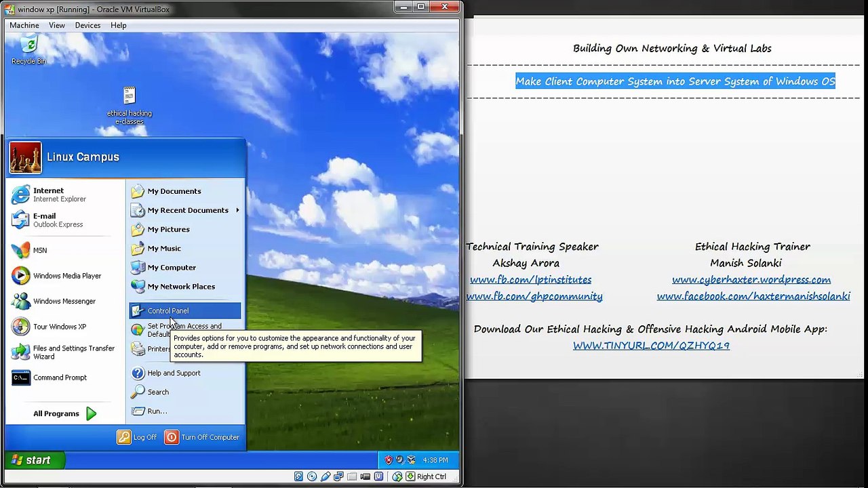Expand My Recent Documents submenu
Screen dimensions: 868x488
(184, 210)
